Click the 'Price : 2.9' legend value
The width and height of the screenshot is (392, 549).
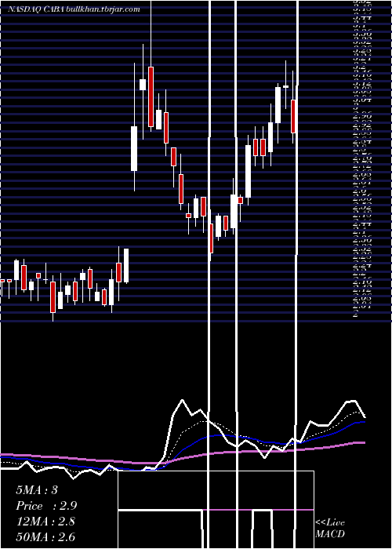[46, 506]
